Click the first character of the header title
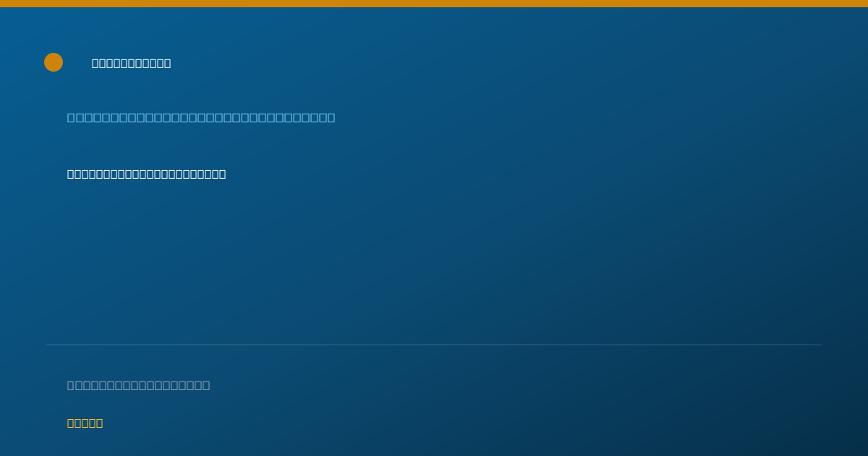 [95, 63]
